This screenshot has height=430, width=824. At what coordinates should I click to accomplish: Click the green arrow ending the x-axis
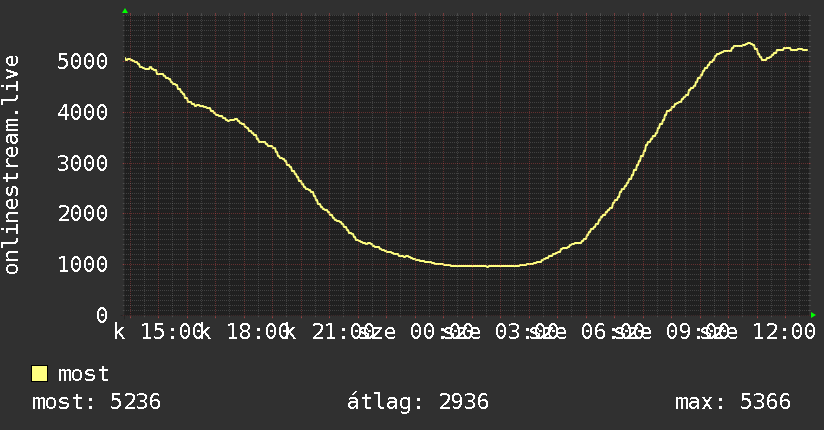[x=813, y=315]
